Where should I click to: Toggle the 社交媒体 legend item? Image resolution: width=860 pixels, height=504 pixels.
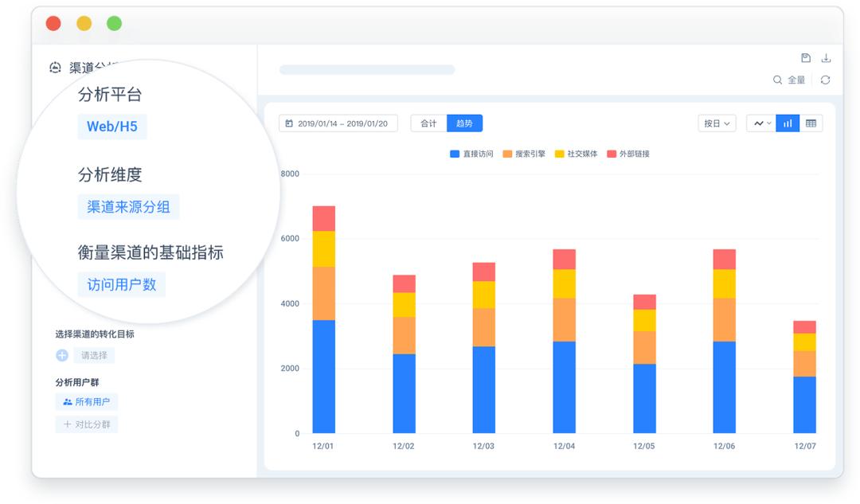pyautogui.click(x=576, y=154)
